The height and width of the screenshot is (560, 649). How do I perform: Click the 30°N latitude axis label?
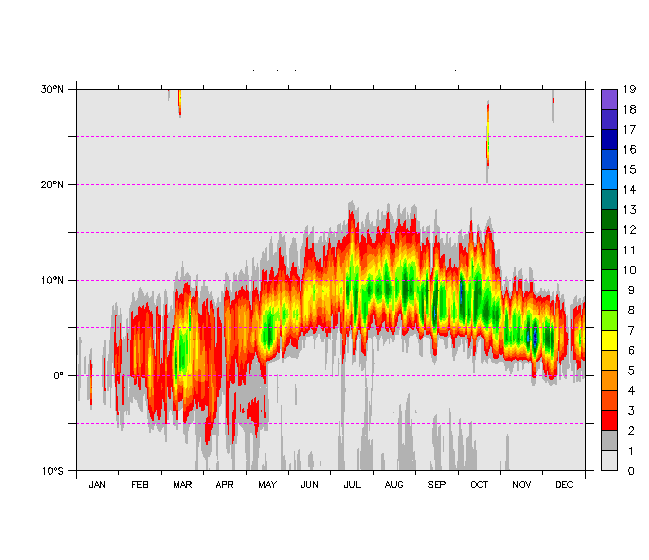52,90
